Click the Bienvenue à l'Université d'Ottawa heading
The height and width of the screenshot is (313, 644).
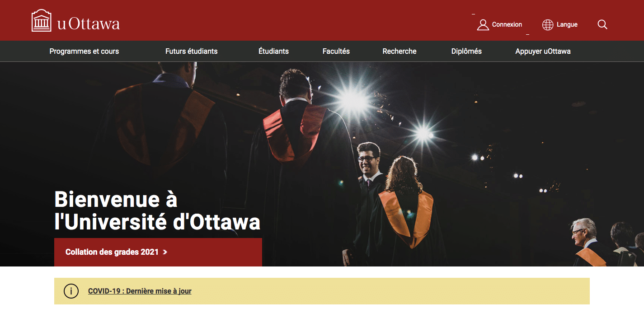click(x=157, y=210)
